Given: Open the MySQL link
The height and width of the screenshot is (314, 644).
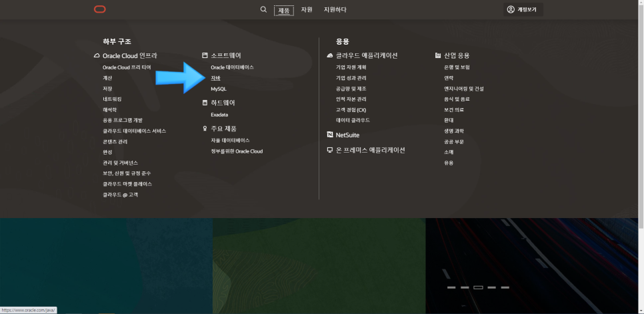Looking at the screenshot, I should (219, 89).
